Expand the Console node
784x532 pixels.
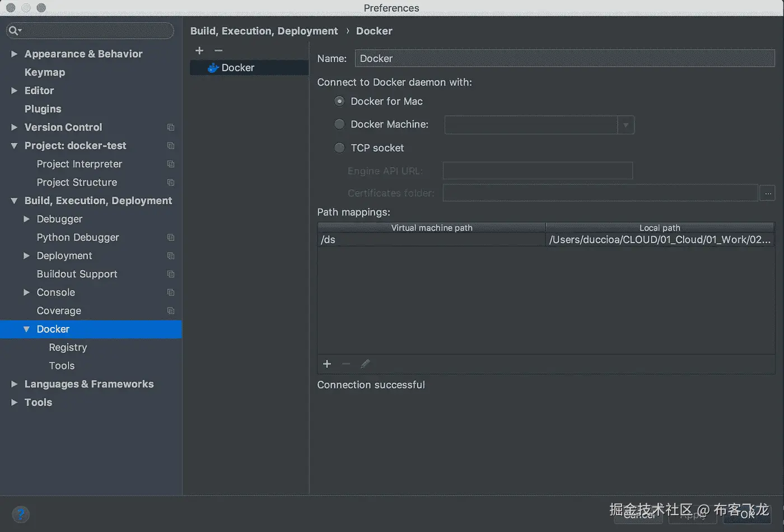26,292
